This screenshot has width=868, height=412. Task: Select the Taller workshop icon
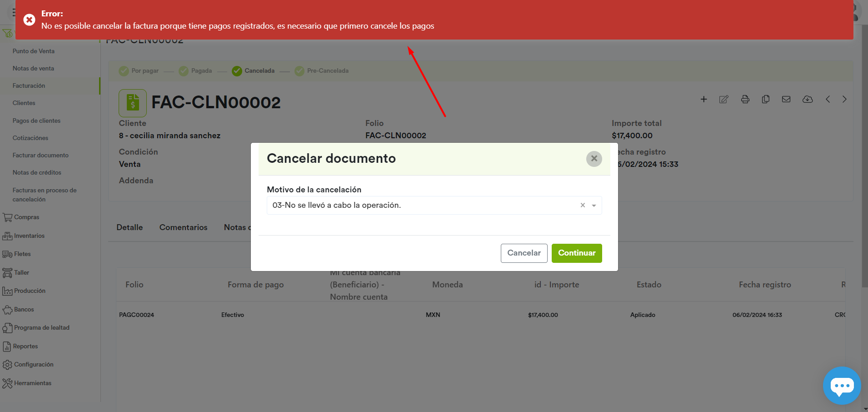point(8,272)
